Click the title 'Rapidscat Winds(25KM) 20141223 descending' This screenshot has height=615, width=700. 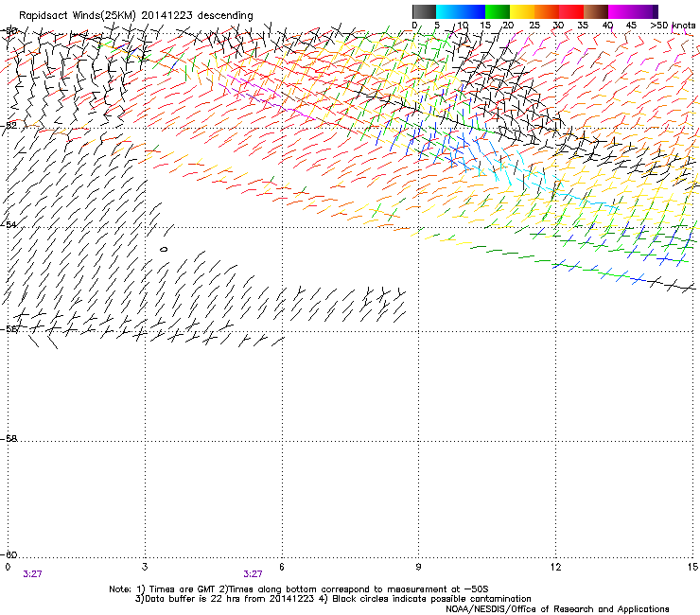(135, 16)
